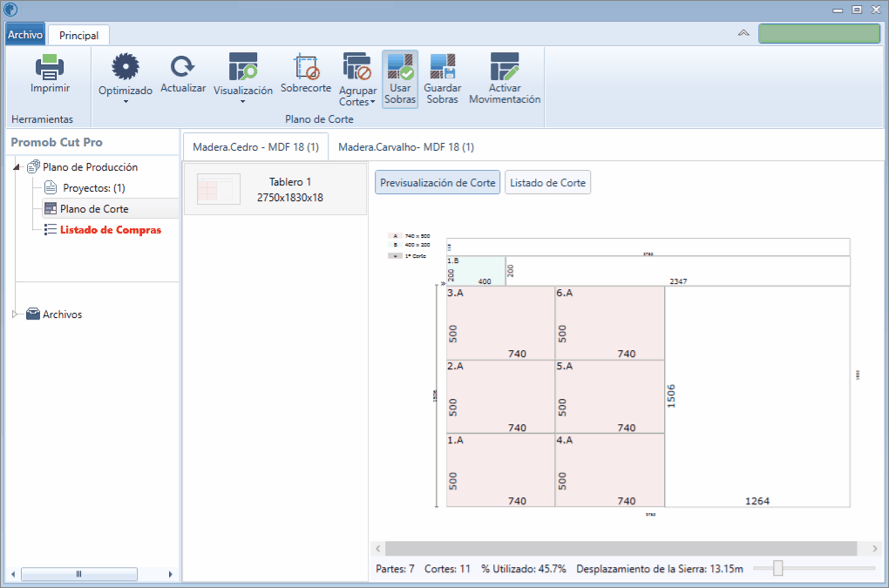
Task: Open the Archivo menu tab
Action: point(25,35)
